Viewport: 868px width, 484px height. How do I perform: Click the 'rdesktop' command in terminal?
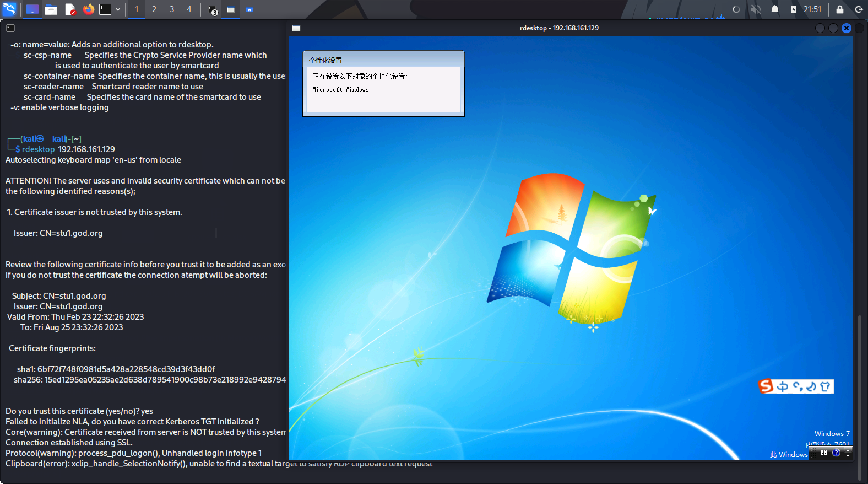click(38, 149)
